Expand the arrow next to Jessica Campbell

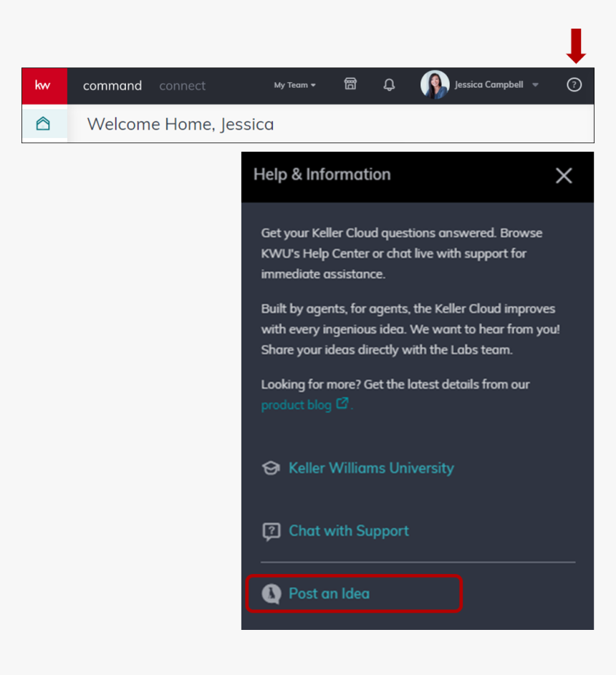coord(536,85)
